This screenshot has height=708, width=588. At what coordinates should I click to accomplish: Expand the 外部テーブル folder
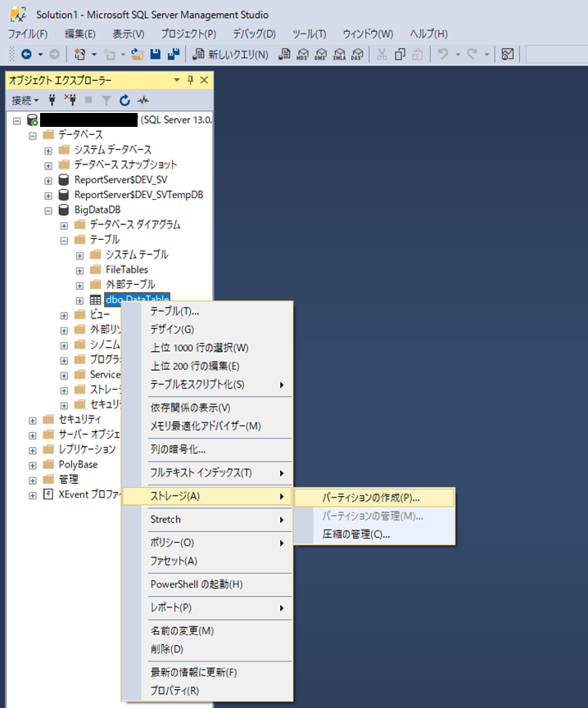coord(80,286)
